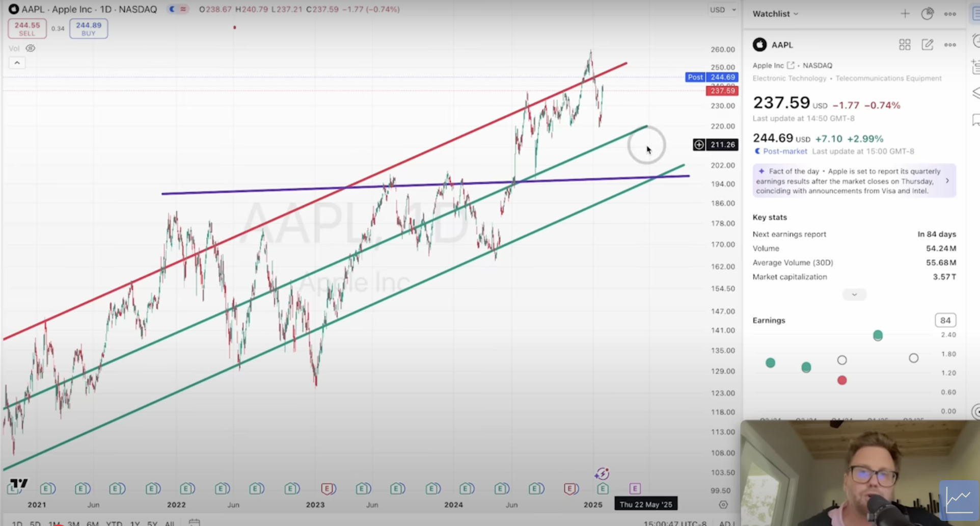This screenshot has height=526, width=980.
Task: Click the TradingView logo on the chart
Action: pos(19,483)
